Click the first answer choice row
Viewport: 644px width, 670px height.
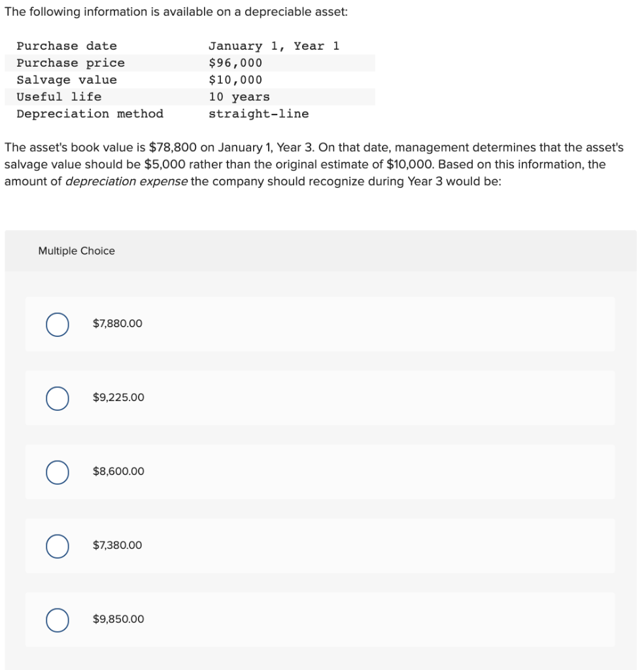click(x=320, y=323)
